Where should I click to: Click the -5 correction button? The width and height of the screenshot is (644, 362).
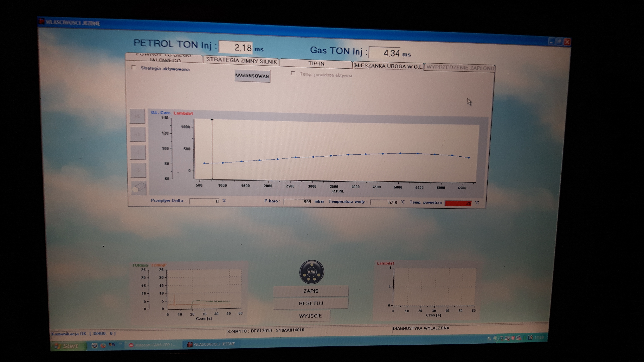tap(138, 170)
